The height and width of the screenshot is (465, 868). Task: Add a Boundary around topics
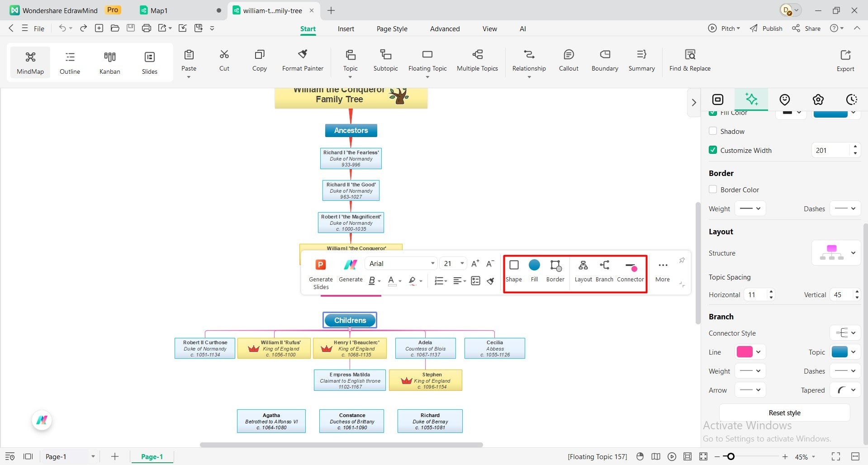[605, 61]
